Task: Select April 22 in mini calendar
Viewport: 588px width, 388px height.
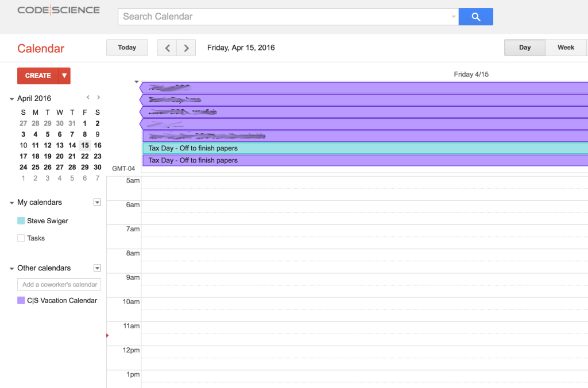Action: click(85, 156)
